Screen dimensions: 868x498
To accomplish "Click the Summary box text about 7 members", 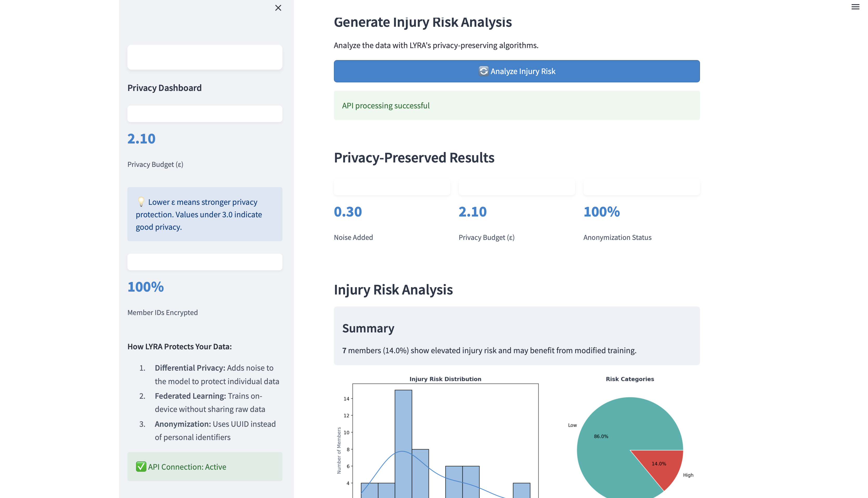I will (489, 350).
